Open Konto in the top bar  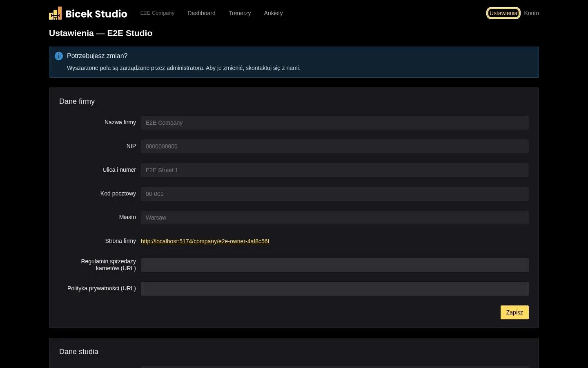[x=531, y=13]
